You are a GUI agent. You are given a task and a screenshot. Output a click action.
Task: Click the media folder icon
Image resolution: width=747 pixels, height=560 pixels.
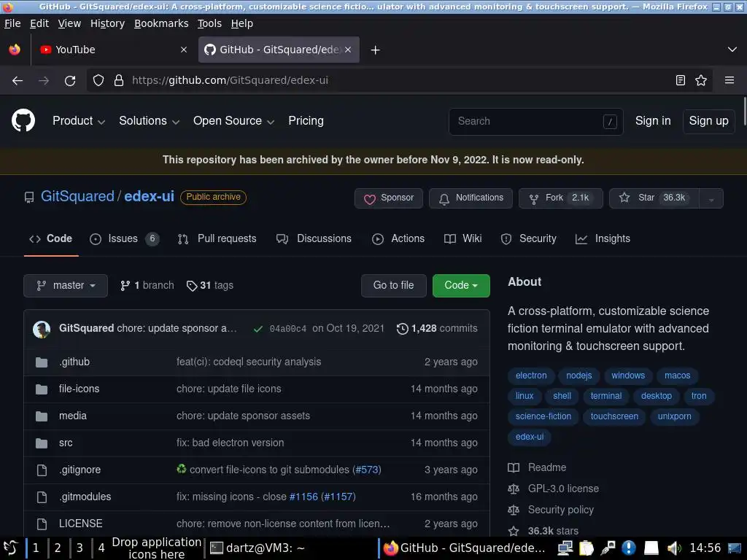[x=42, y=416]
